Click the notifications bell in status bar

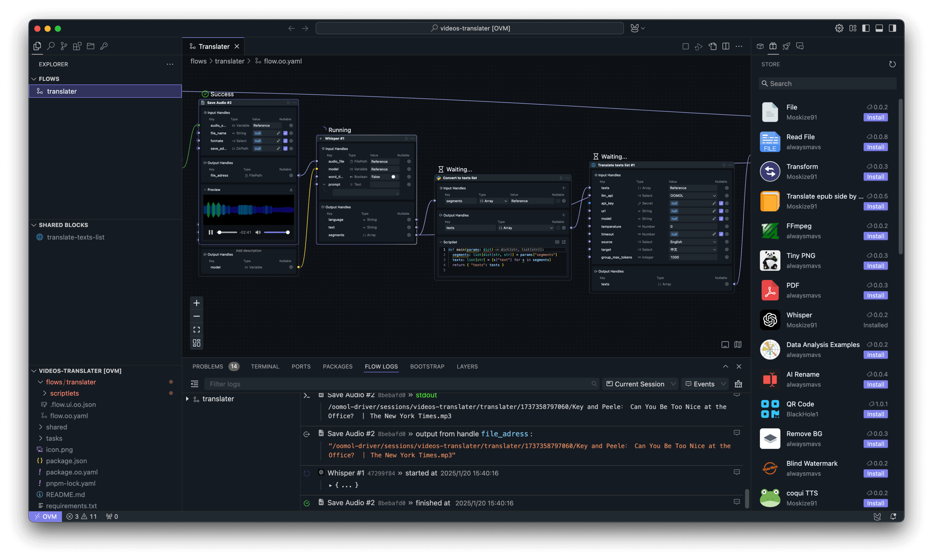(893, 517)
